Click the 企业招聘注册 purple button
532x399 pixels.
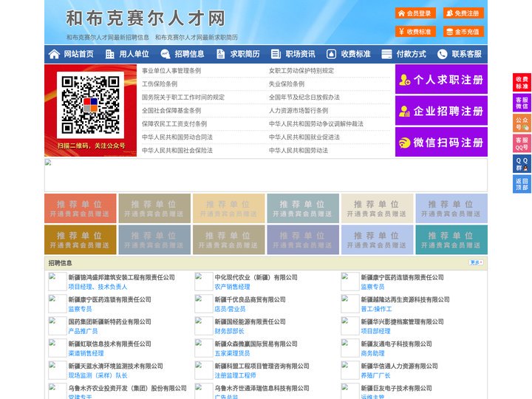point(441,111)
